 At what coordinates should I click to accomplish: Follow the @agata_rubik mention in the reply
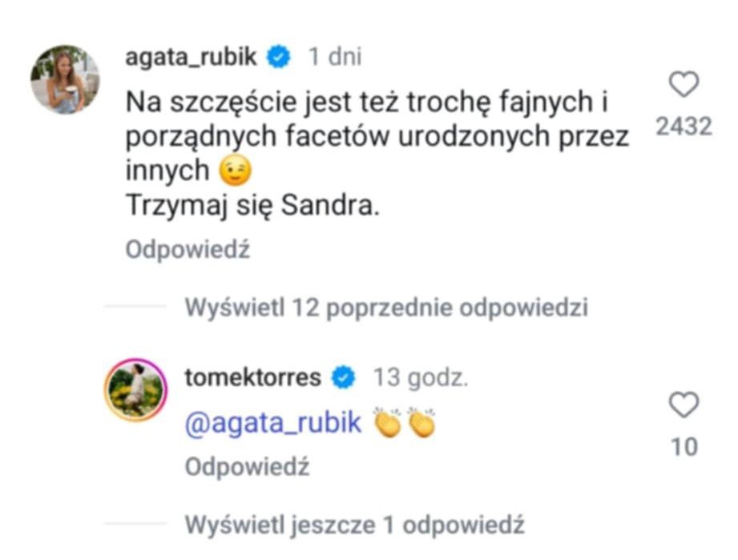coord(274,424)
